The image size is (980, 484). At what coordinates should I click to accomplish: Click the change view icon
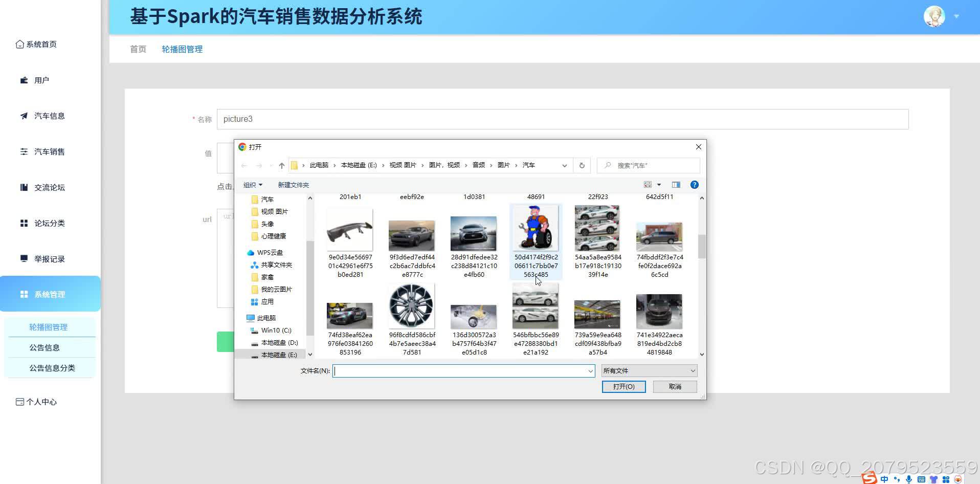pyautogui.click(x=648, y=185)
